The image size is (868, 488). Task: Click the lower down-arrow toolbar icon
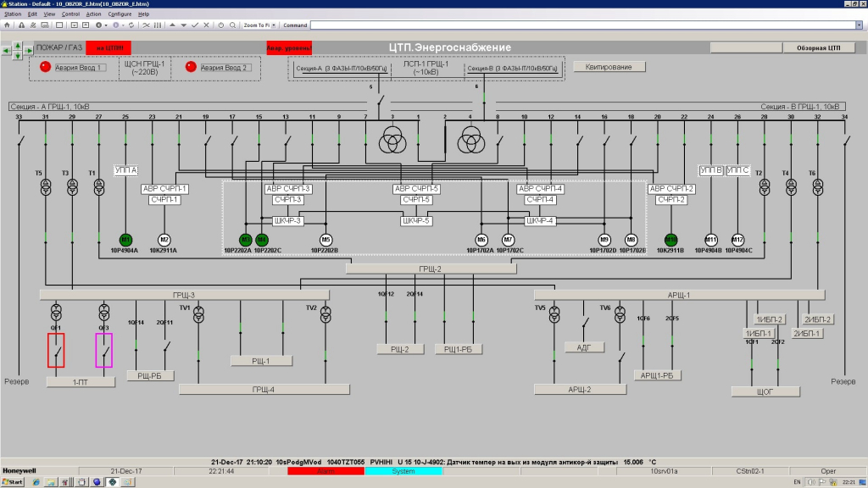pyautogui.click(x=183, y=25)
